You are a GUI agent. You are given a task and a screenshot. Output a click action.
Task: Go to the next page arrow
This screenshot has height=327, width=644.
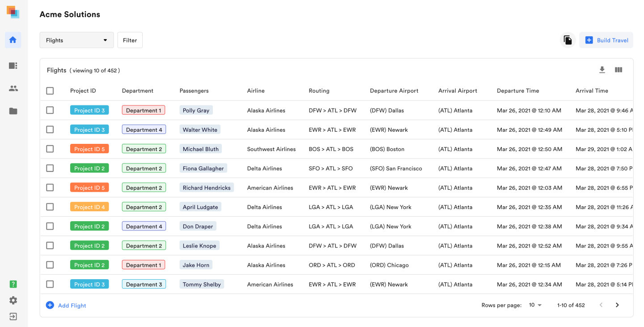pyautogui.click(x=617, y=305)
